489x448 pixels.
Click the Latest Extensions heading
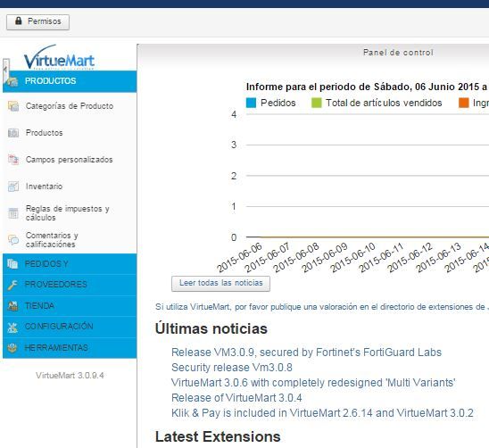[218, 436]
